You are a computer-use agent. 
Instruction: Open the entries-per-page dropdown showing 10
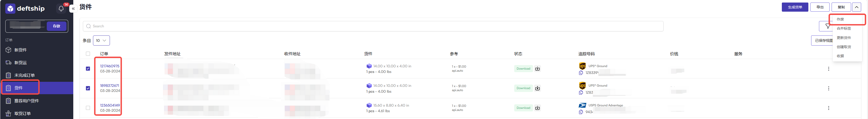tap(101, 41)
